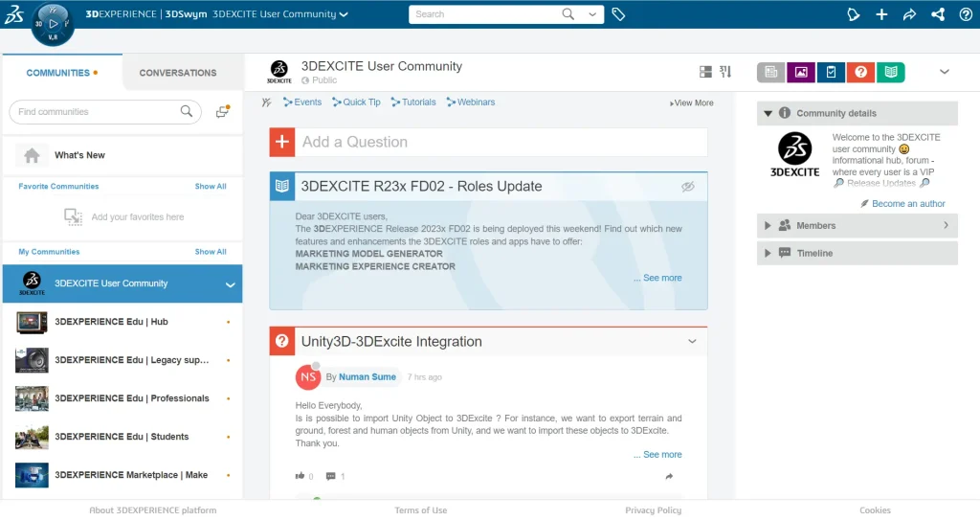The image size is (980, 521).
Task: Click the red plus Add a Question button
Action: (x=282, y=142)
